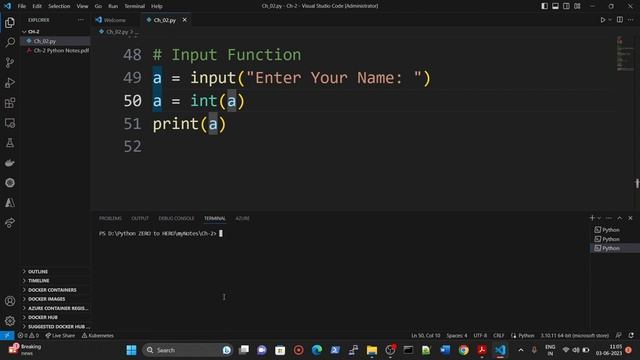The width and height of the screenshot is (640, 360).
Task: Open the File menu
Action: tap(22, 6)
